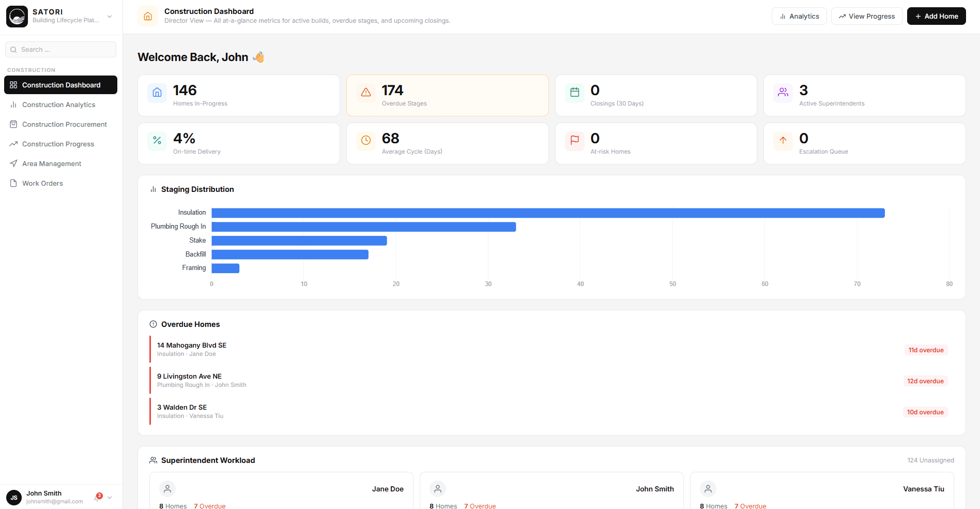Open the 146 Homes In-Progress card
This screenshot has width=980, height=509.
pyautogui.click(x=239, y=95)
